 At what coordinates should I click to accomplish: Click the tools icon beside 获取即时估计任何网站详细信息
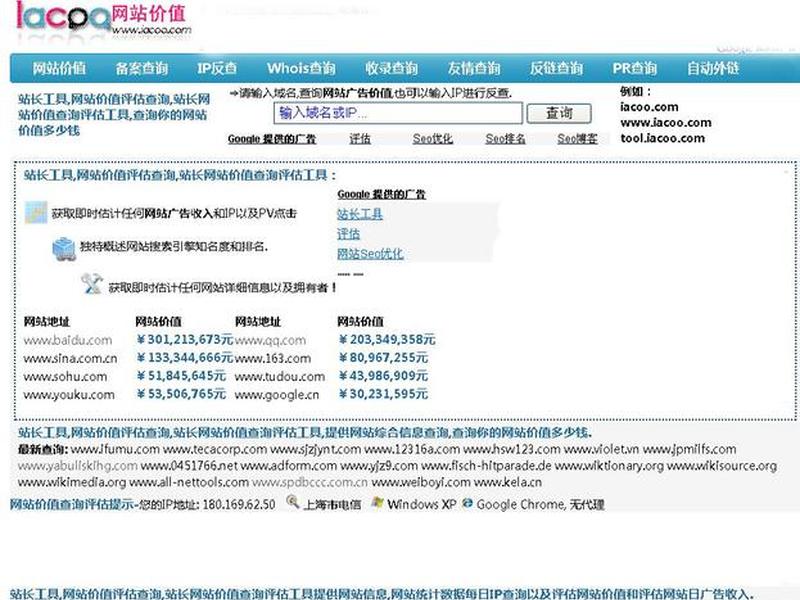pos(92,284)
